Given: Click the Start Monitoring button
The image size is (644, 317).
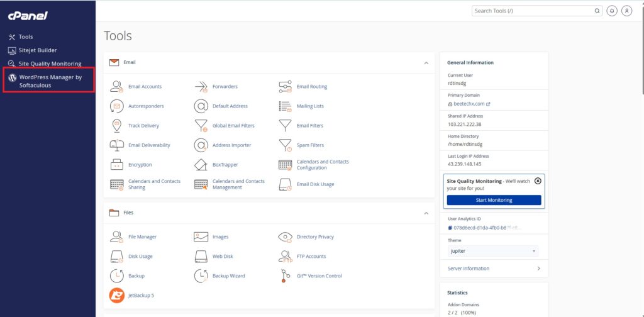Looking at the screenshot, I should [x=494, y=200].
